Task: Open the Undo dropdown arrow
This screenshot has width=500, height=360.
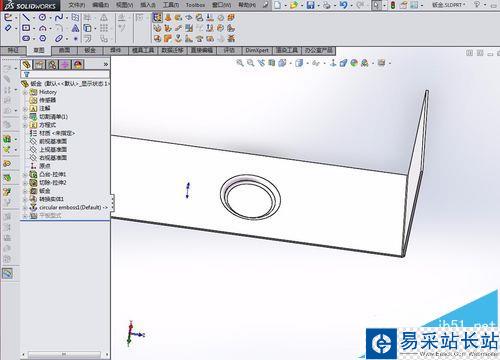Action: pos(351,5)
